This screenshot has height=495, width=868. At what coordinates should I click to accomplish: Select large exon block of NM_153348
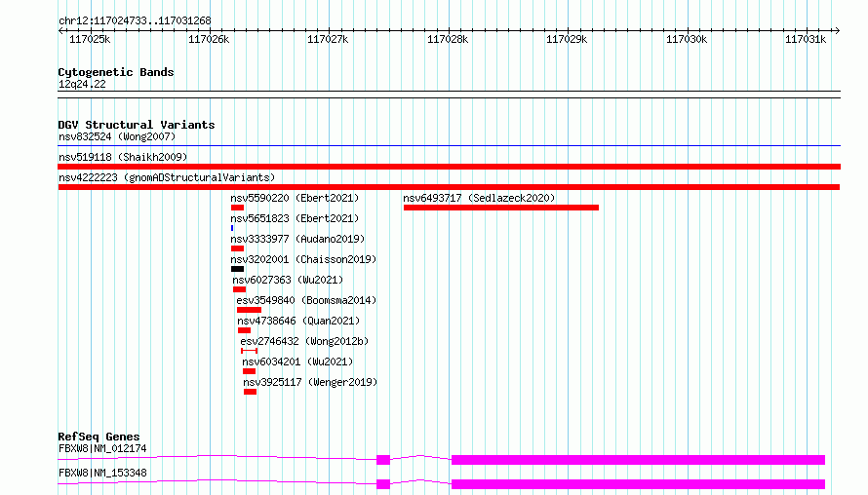point(638,484)
